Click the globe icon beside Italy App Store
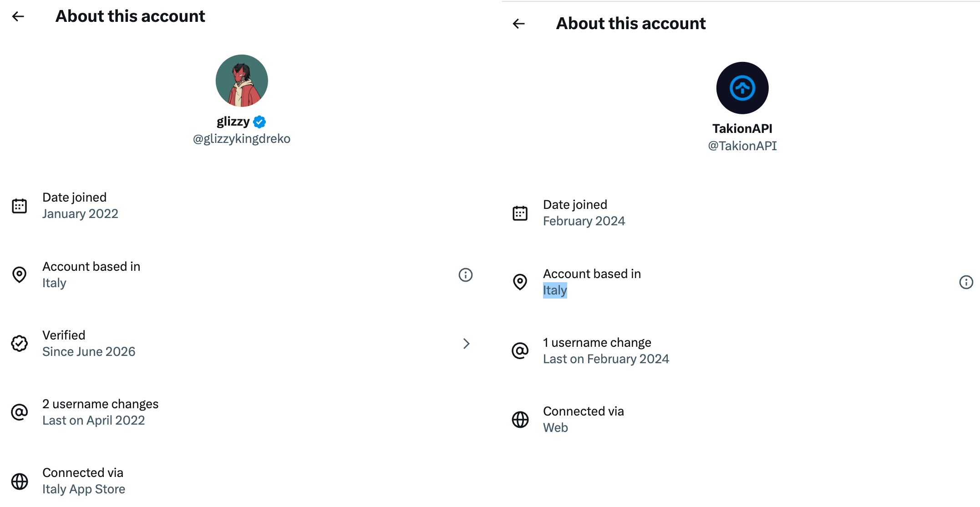The width and height of the screenshot is (980, 507). pos(19,481)
